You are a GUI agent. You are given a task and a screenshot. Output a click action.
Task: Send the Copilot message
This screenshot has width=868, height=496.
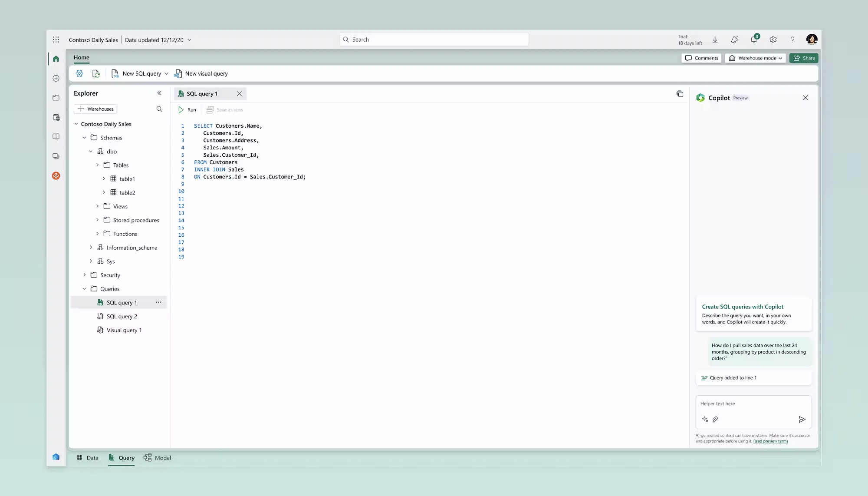[802, 419]
